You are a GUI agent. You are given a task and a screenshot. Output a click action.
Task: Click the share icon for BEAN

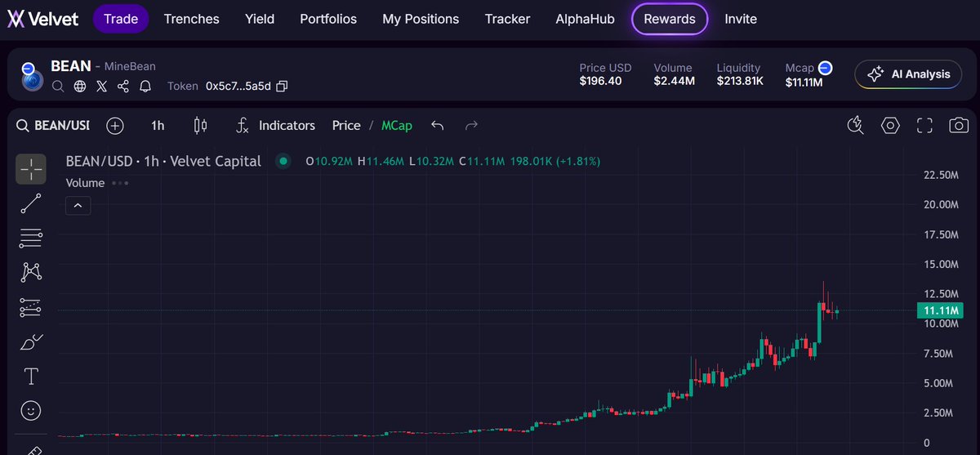point(123,86)
